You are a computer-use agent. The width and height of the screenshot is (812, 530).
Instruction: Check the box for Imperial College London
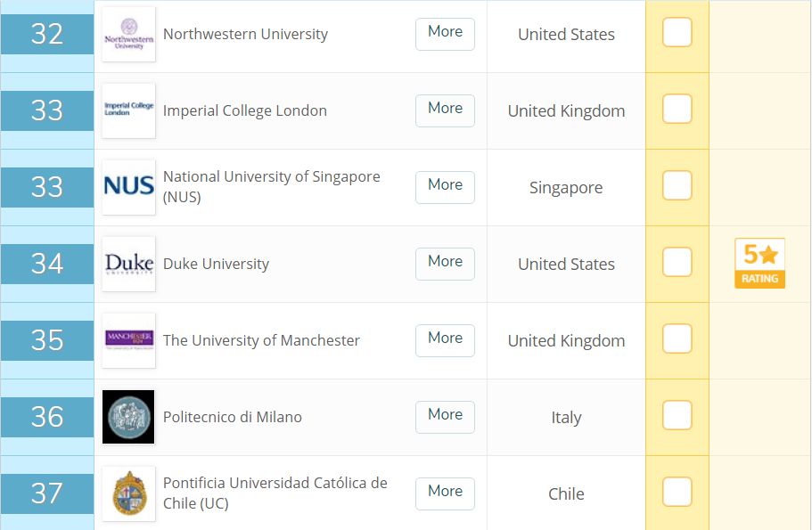[x=677, y=109]
